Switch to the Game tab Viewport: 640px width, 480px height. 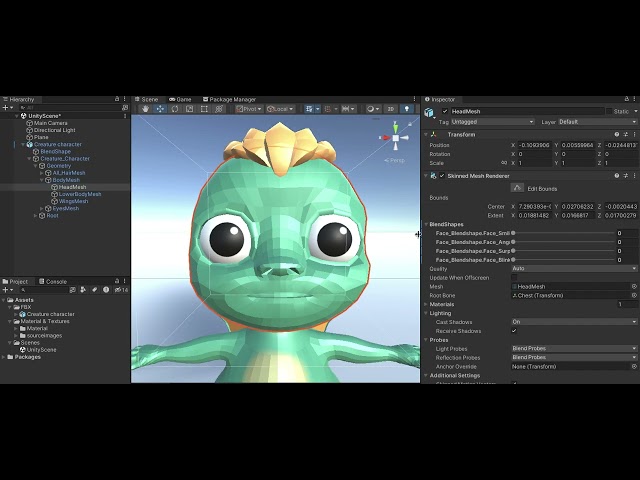point(180,99)
